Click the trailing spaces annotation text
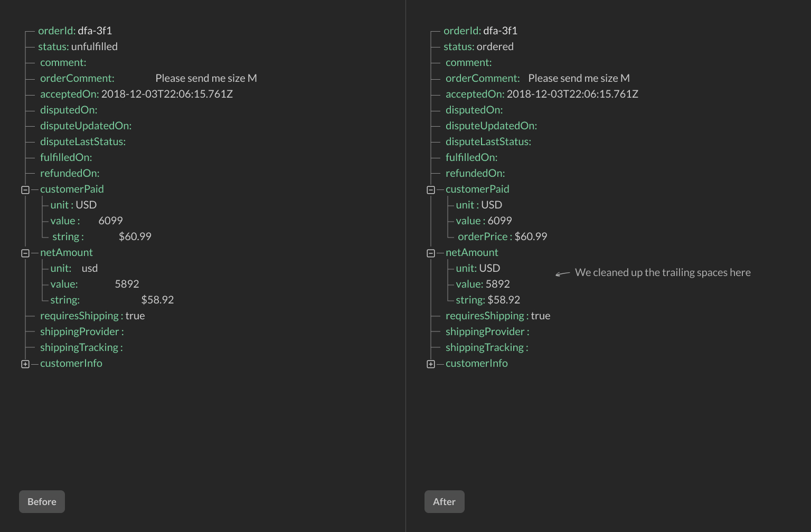 663,272
